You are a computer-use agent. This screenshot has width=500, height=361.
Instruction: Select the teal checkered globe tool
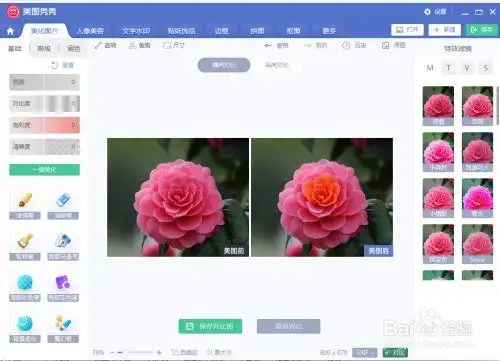click(x=25, y=282)
